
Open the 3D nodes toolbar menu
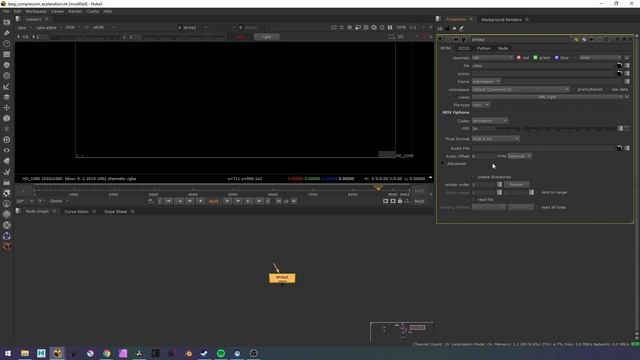pos(7,118)
